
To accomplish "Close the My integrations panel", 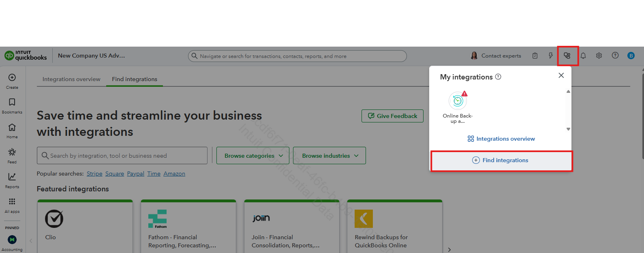I will coord(561,75).
